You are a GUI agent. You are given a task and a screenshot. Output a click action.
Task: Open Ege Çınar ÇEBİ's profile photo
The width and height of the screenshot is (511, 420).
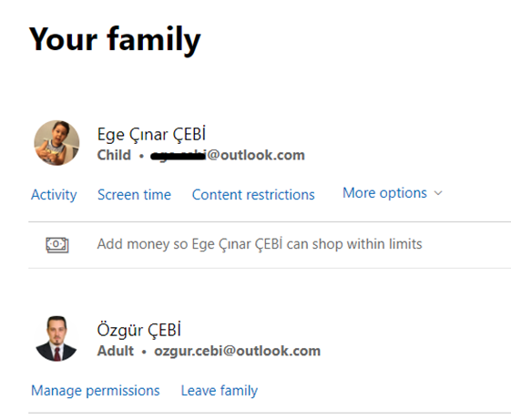click(x=56, y=143)
